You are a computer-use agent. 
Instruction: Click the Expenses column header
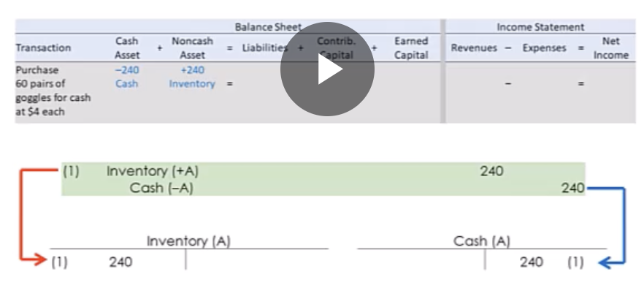click(x=544, y=48)
